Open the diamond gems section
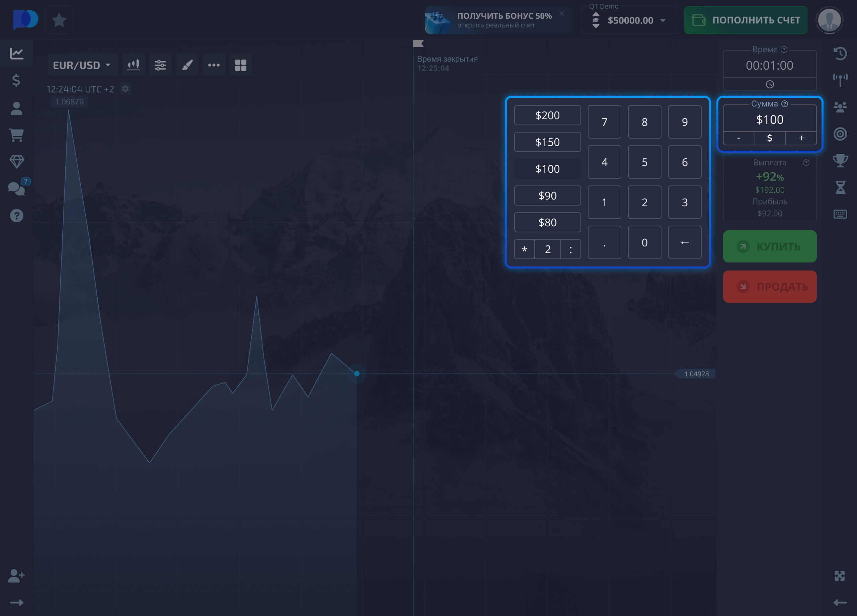The height and width of the screenshot is (616, 857). click(16, 161)
